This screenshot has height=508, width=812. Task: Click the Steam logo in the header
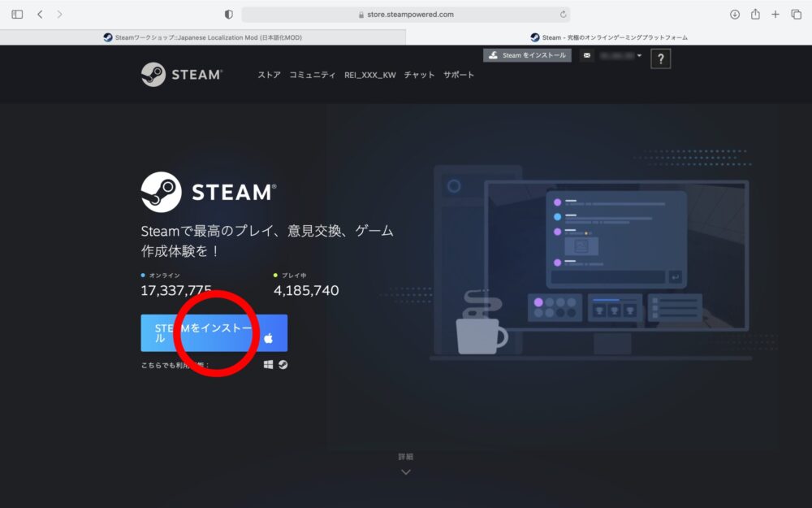point(182,75)
